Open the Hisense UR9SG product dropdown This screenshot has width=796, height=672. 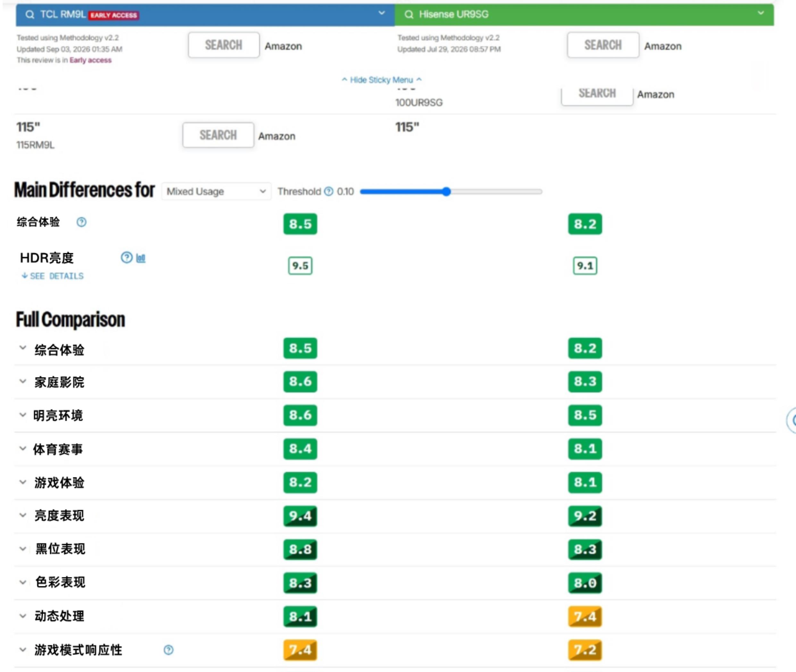point(760,13)
